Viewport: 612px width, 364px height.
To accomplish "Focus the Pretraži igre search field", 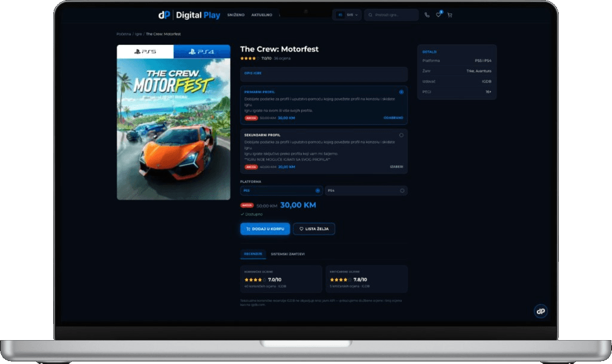I will click(391, 15).
